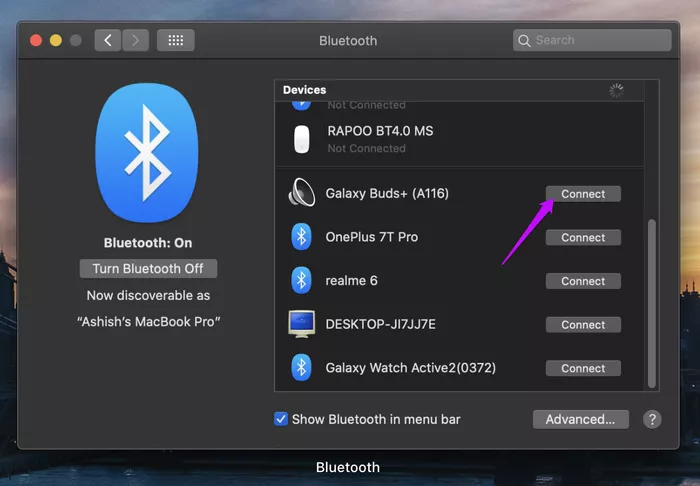
Task: Connect to realme 6
Action: pyautogui.click(x=583, y=281)
